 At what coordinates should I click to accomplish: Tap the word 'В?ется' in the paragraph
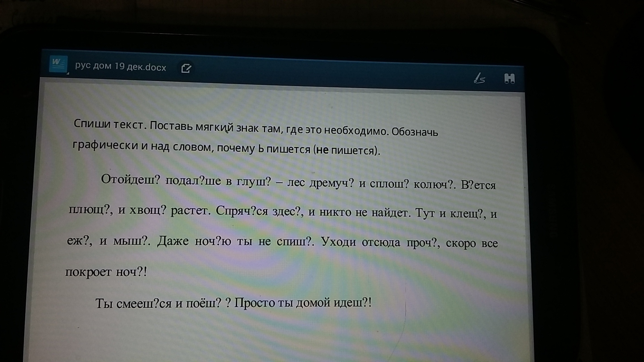(478, 185)
